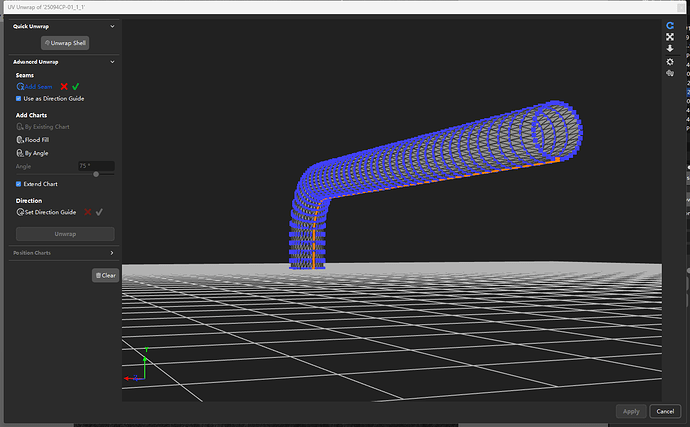Click the UV Unwrap window title text
Screen dimensions: 690x427
click(x=46, y=7)
